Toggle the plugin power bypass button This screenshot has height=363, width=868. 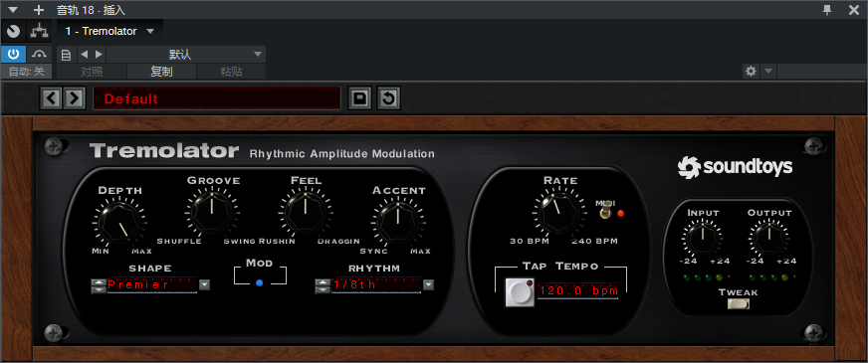[x=13, y=54]
